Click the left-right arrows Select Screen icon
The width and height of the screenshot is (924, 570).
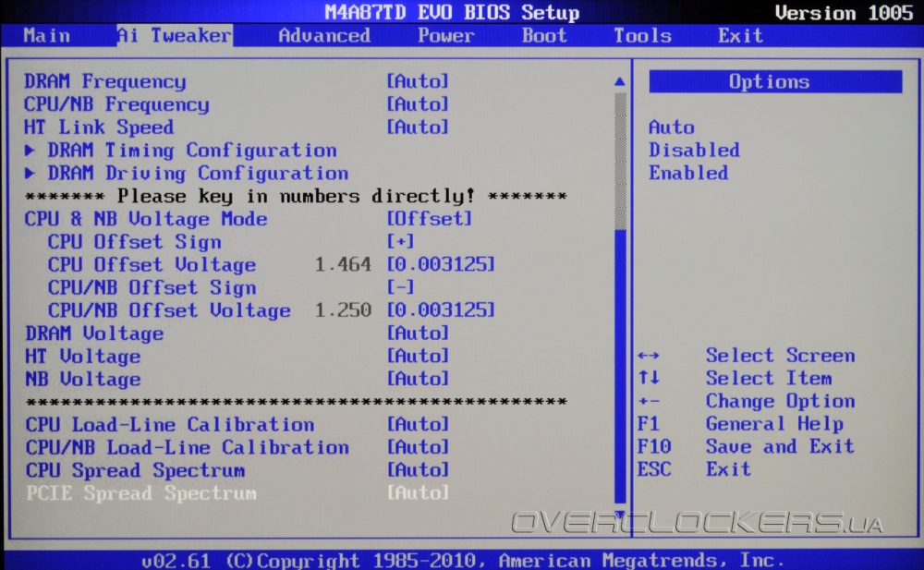click(x=649, y=356)
